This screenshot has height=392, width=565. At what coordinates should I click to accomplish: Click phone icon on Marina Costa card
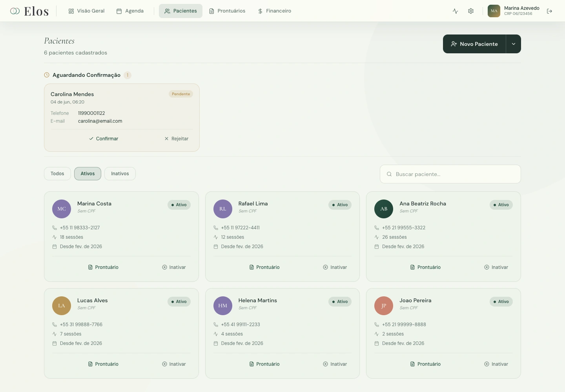55,228
